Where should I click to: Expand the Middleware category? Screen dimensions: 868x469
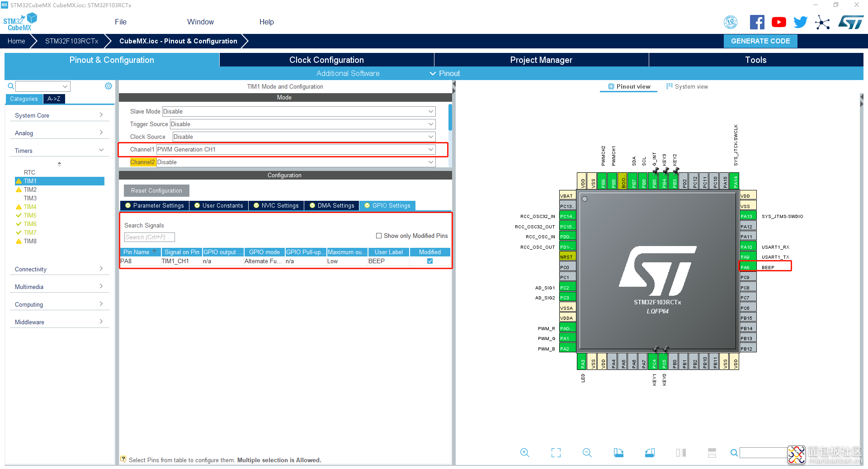[59, 322]
